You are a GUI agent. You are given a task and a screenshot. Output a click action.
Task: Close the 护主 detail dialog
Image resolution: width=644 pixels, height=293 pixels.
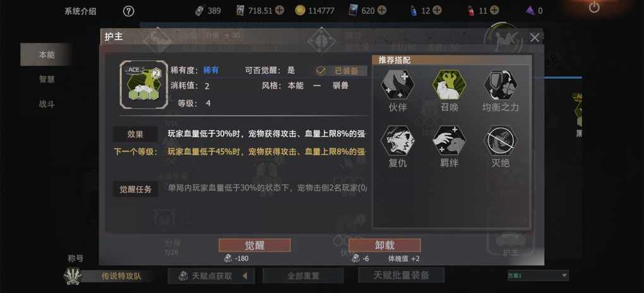[534, 38]
